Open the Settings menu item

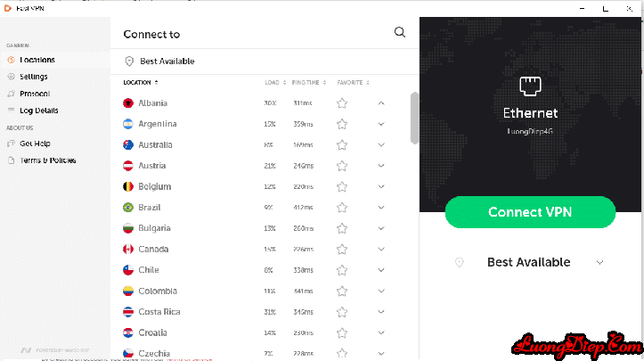pyautogui.click(x=34, y=77)
